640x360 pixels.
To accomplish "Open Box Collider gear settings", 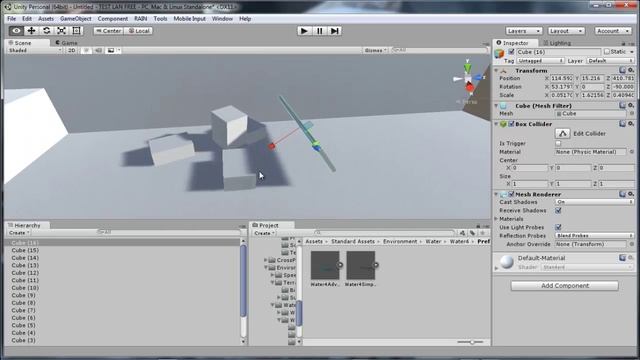I will coord(631,124).
